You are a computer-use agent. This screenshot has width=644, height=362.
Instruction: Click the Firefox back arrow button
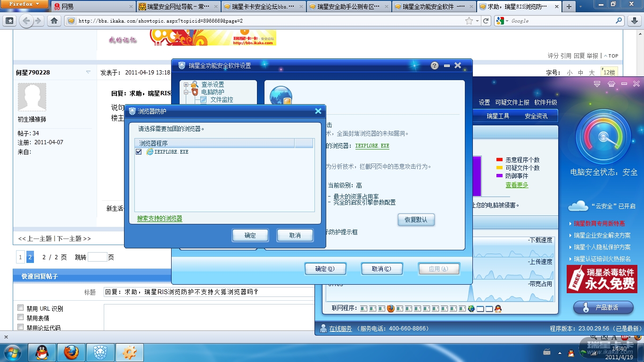[26, 21]
